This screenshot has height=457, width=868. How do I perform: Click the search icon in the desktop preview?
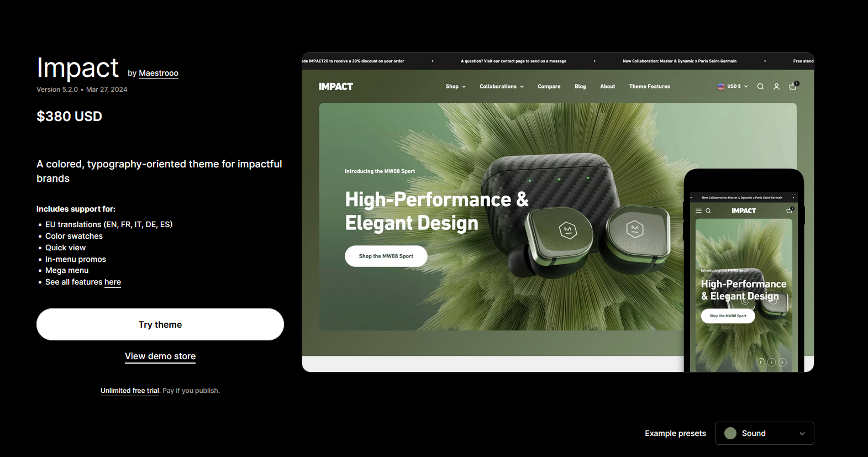click(x=760, y=86)
